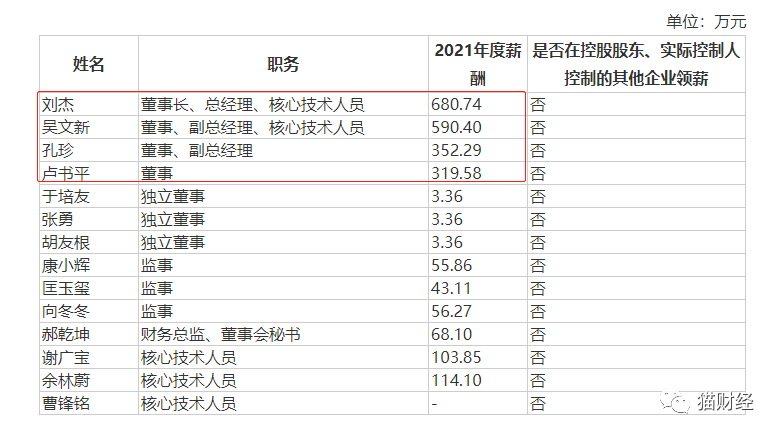Click the position 董事长、总经理、核心技术人员
This screenshot has height=435, width=778.
[252, 105]
